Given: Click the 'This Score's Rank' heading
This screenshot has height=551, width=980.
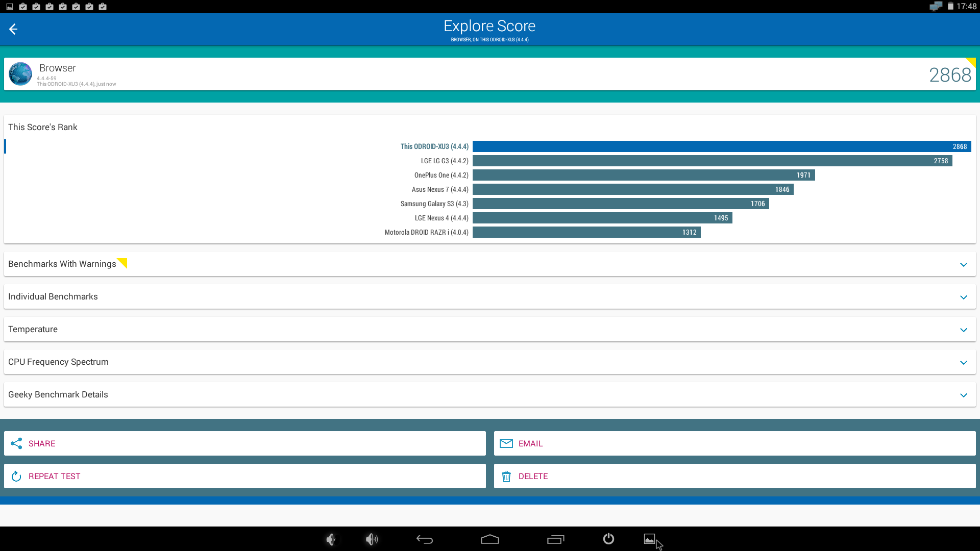Looking at the screenshot, I should tap(43, 127).
